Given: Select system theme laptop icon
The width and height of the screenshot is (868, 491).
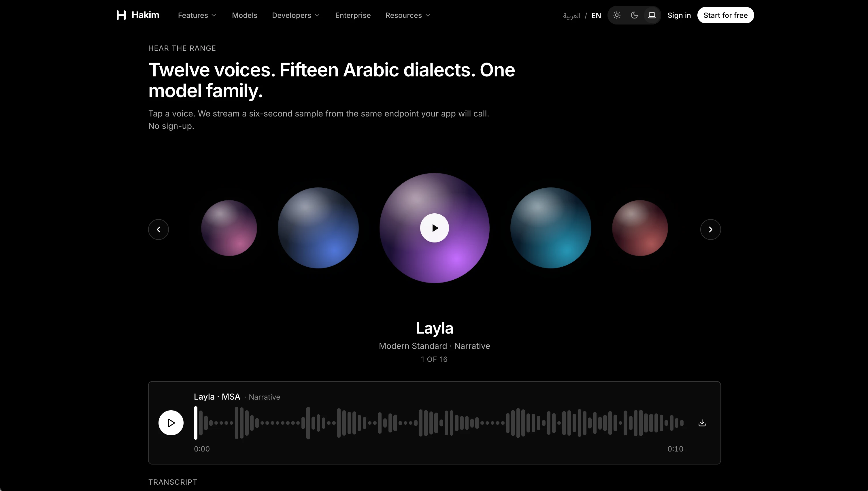Looking at the screenshot, I should coord(652,15).
